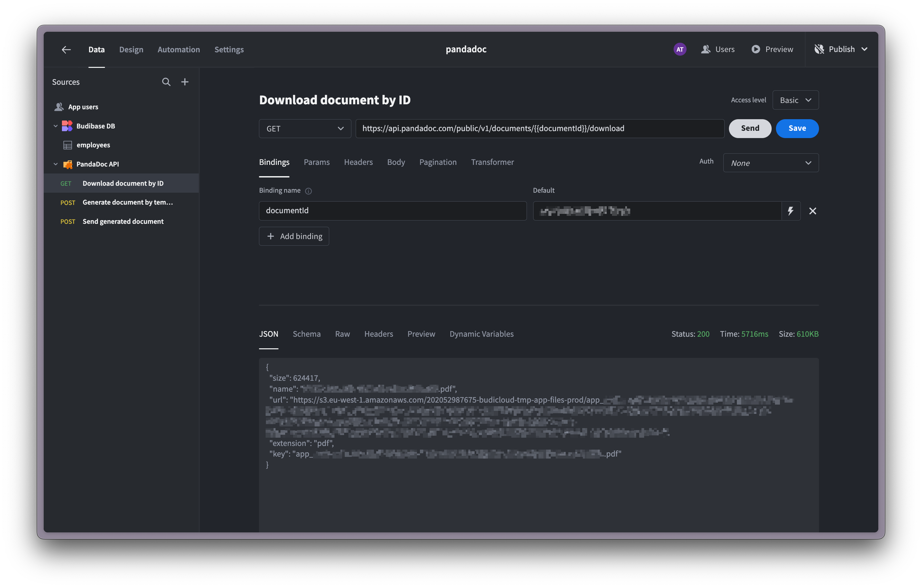Click the Publish rocket icon
The width and height of the screenshot is (922, 588).
pyautogui.click(x=819, y=49)
